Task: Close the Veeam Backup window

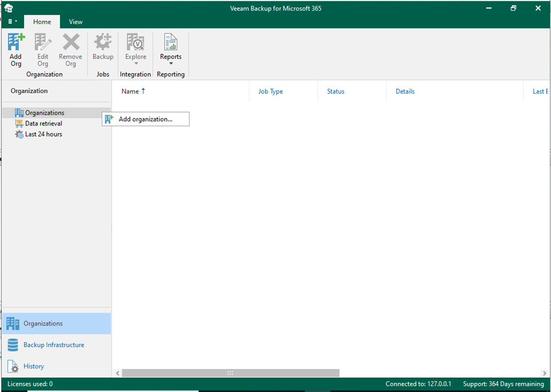Action: point(538,8)
